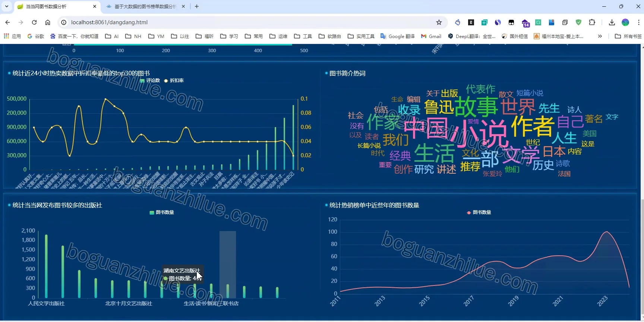644x322 pixels.
Task: Click the browser back arrow
Action: tap(7, 22)
